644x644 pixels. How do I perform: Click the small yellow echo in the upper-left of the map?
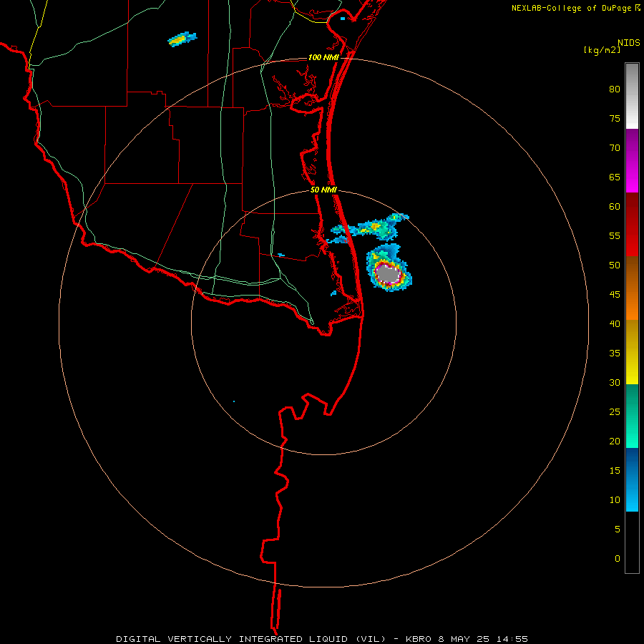pos(182,39)
